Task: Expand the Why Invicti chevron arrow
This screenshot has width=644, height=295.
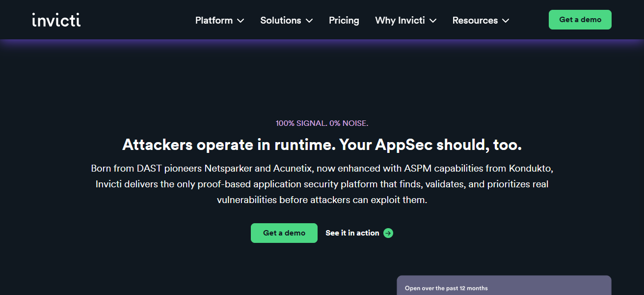Action: tap(433, 21)
